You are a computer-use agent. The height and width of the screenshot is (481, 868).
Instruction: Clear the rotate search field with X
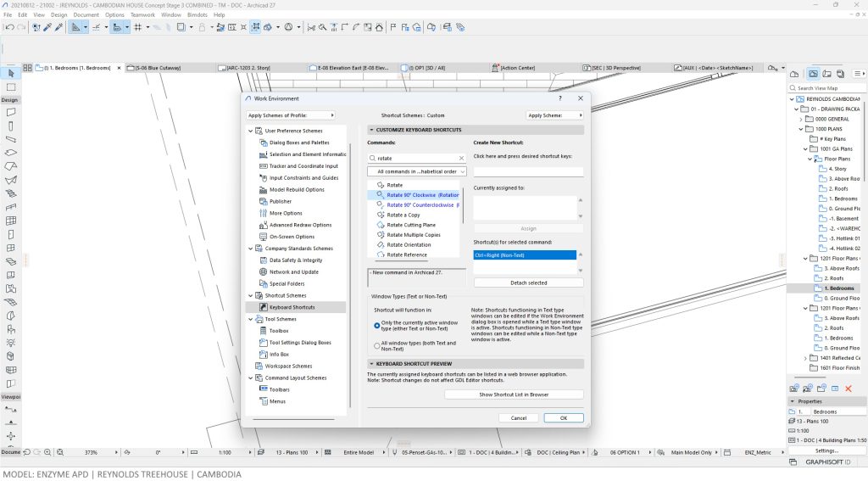(x=461, y=158)
